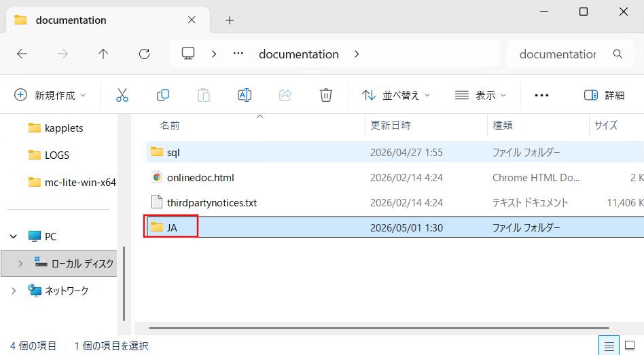This screenshot has width=644, height=355.
Task: Minimize the Explorer window
Action: [x=544, y=12]
